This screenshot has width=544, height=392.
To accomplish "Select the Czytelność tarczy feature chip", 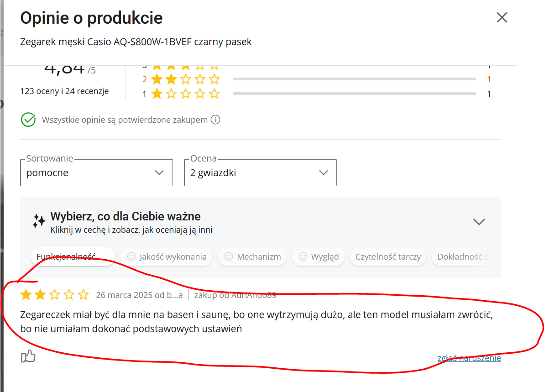I will 388,256.
